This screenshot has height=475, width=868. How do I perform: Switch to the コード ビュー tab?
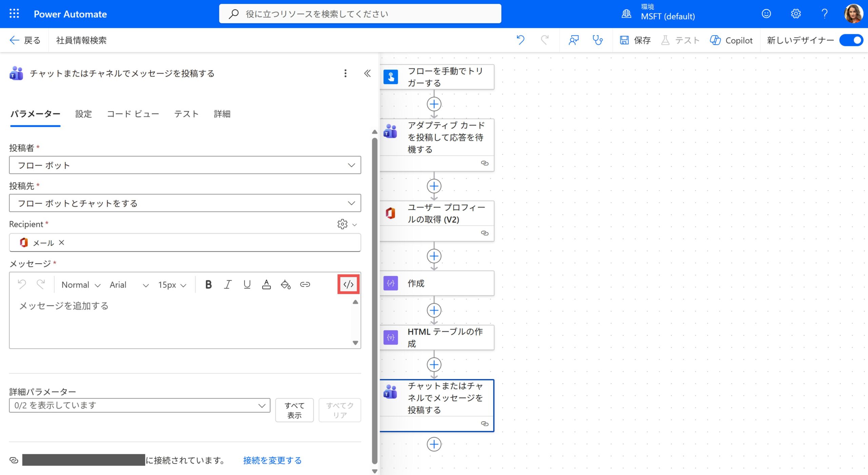(x=133, y=114)
